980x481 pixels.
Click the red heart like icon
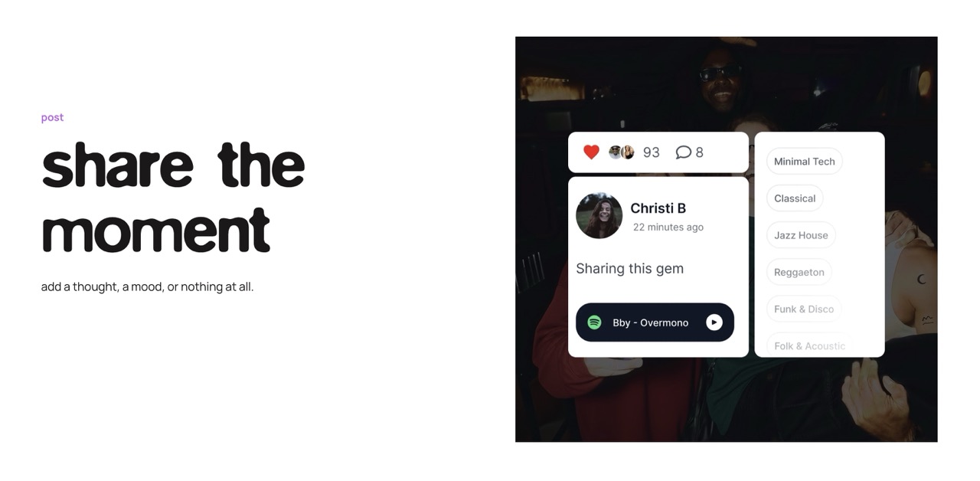[x=591, y=152]
